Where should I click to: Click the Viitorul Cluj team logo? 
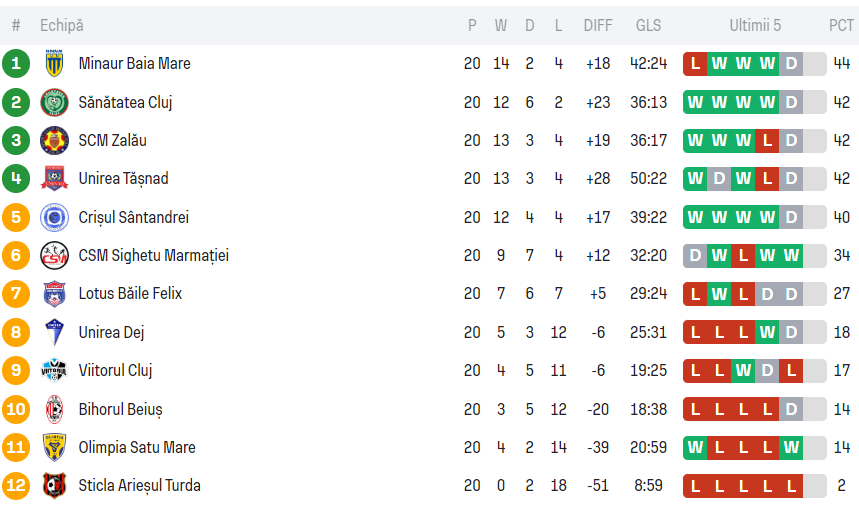pyautogui.click(x=54, y=371)
